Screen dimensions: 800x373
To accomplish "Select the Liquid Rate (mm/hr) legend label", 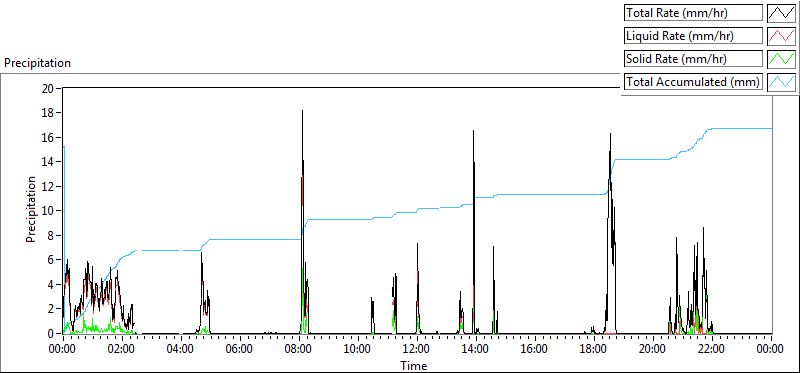I will (x=693, y=36).
